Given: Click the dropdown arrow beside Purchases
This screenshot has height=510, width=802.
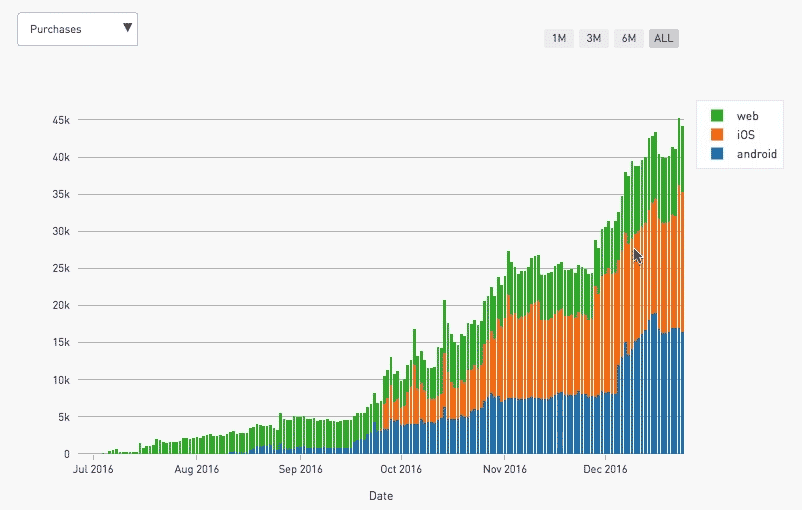Looking at the screenshot, I should tap(127, 28).
